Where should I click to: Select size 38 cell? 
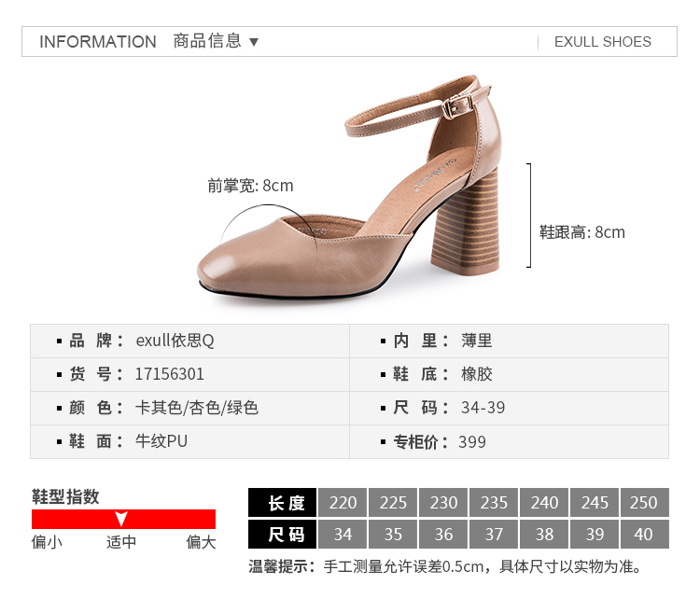tap(545, 535)
